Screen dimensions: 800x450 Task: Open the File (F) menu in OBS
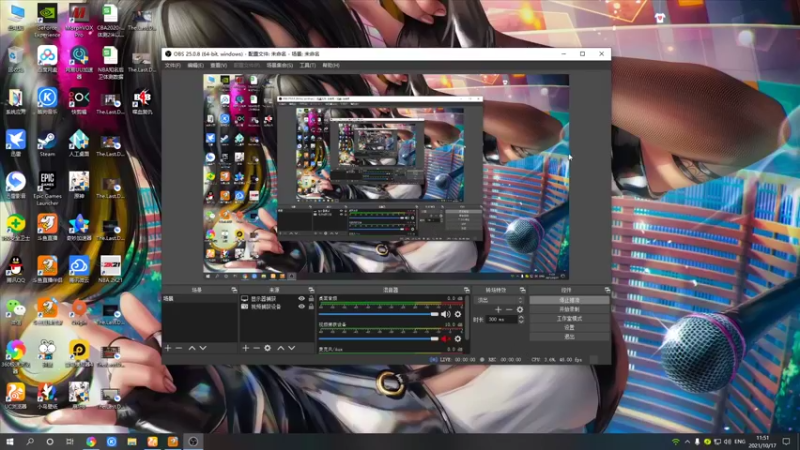click(x=172, y=65)
